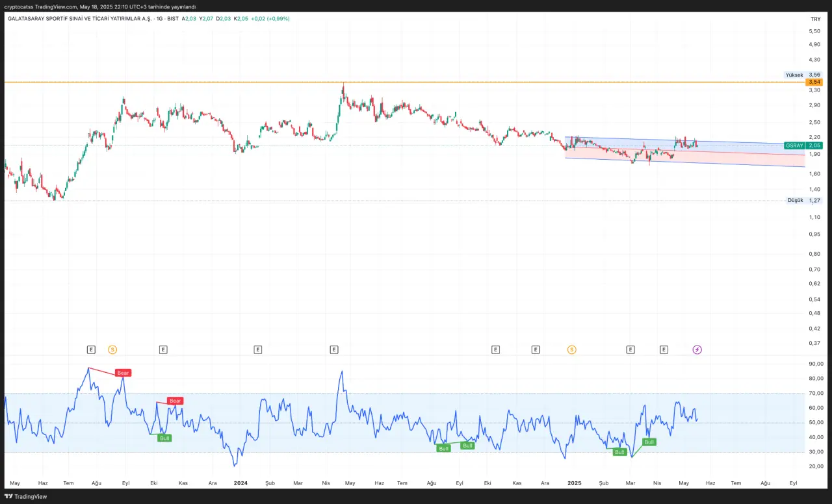Click the A2,03 open value
832x504 pixels.
coord(188,19)
